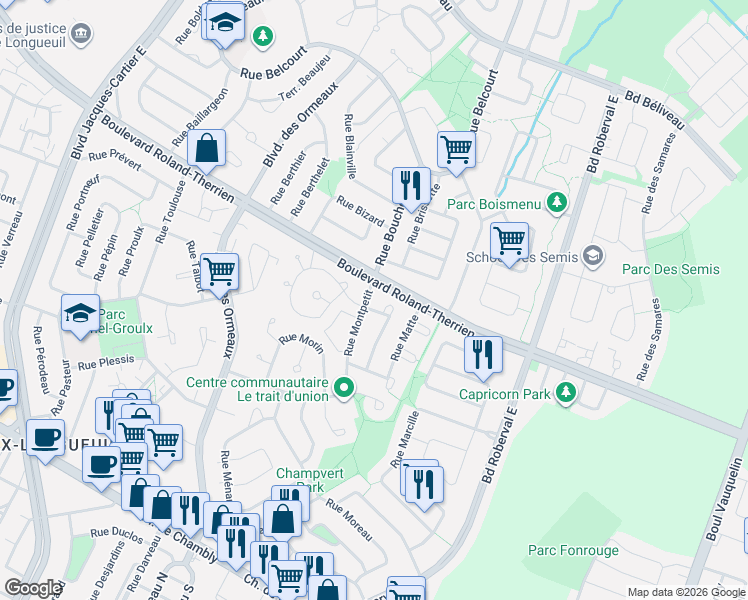Open the Google logo link
This screenshot has width=748, height=600.
click(x=33, y=589)
